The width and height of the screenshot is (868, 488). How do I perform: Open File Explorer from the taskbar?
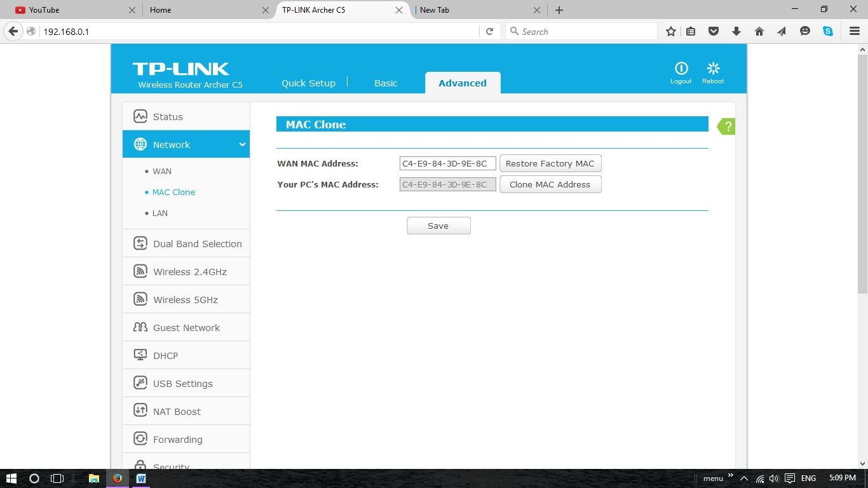pos(94,478)
